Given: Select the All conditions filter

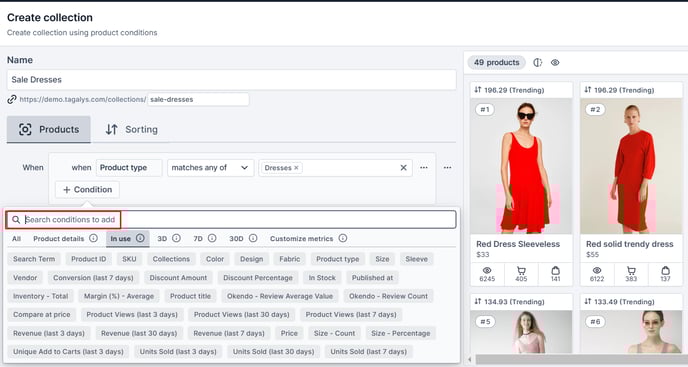Looking at the screenshot, I should coord(16,239).
